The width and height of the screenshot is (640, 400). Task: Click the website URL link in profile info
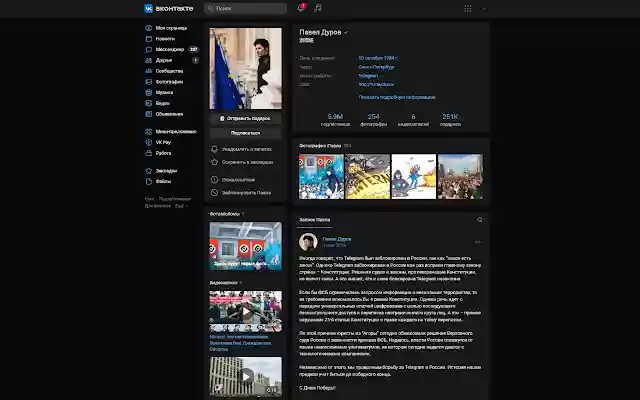376,84
